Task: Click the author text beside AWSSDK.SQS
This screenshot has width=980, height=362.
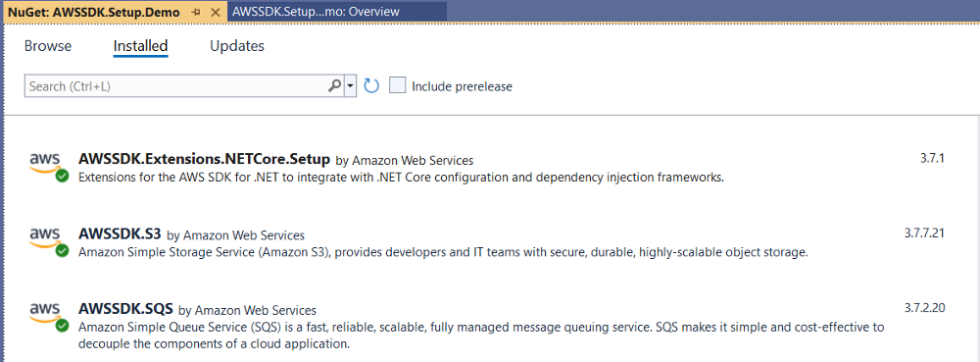Action: click(x=248, y=310)
